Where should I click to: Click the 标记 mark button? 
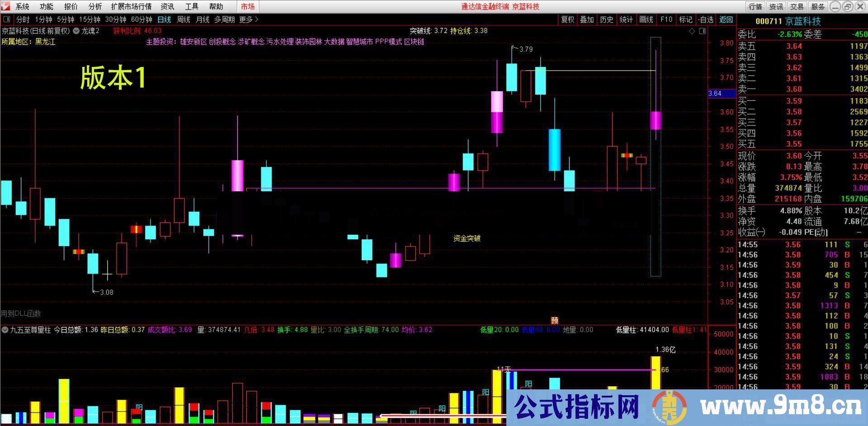coord(685,19)
